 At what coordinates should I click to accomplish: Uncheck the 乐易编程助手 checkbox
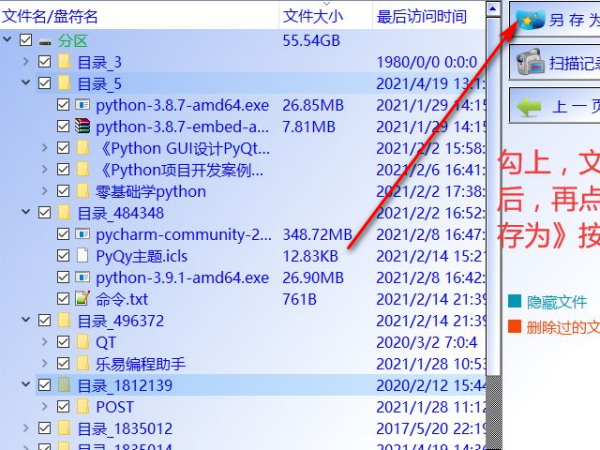63,363
